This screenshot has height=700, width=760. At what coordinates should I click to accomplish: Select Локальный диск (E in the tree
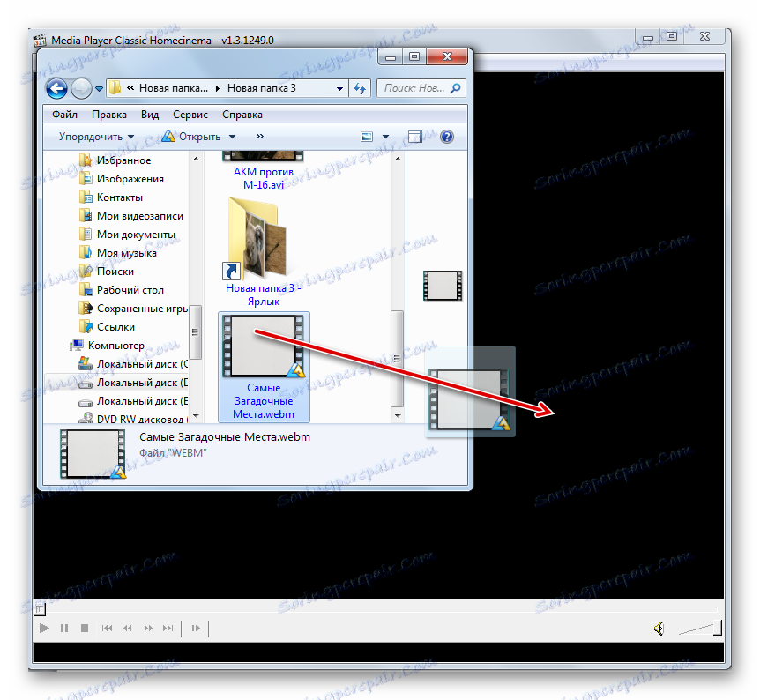tap(134, 401)
